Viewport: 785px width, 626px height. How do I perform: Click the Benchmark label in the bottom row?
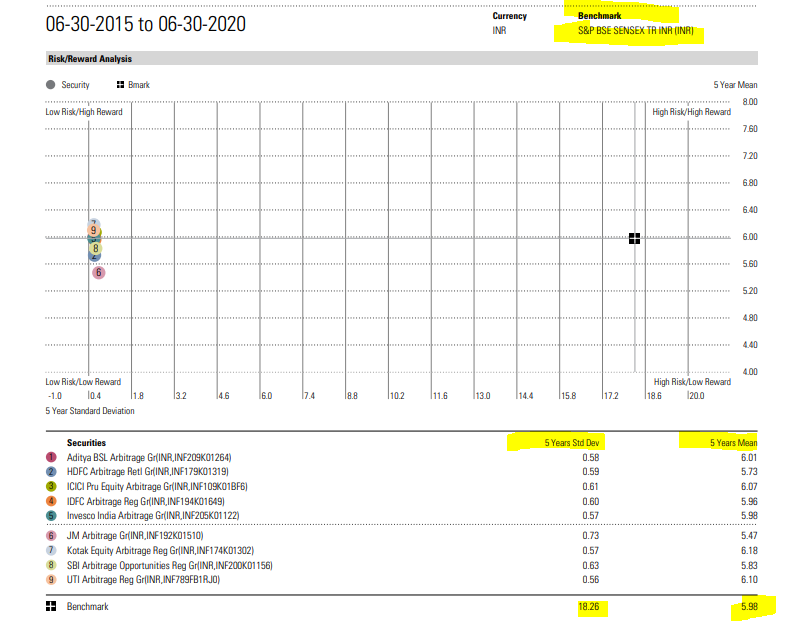click(x=88, y=606)
